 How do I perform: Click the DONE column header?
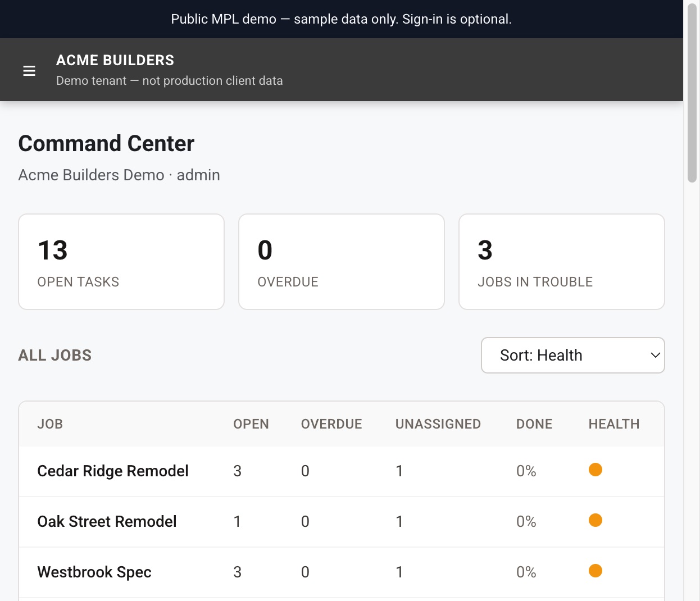pyautogui.click(x=534, y=424)
